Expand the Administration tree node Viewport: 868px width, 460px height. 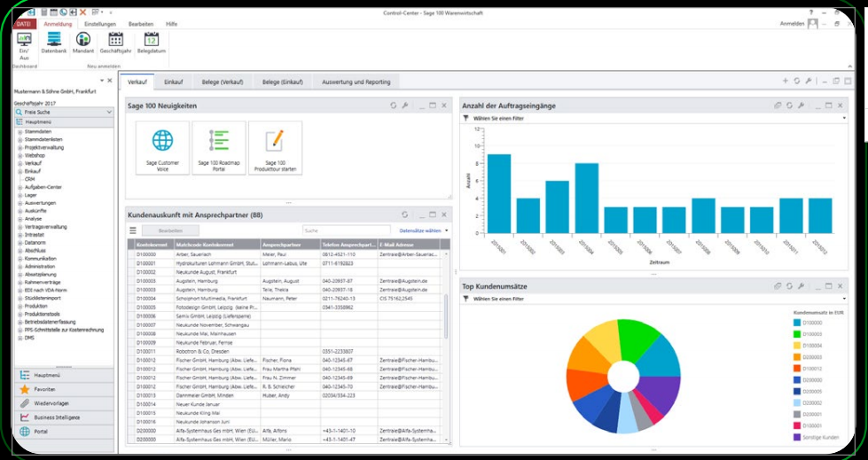click(20, 267)
